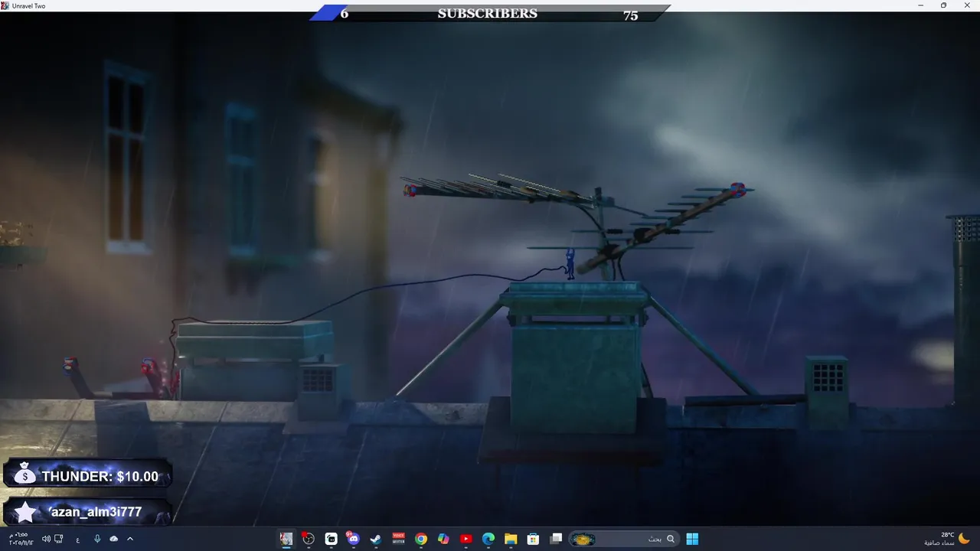Open Streamlabs chatbot icon in taskbar

point(331,539)
